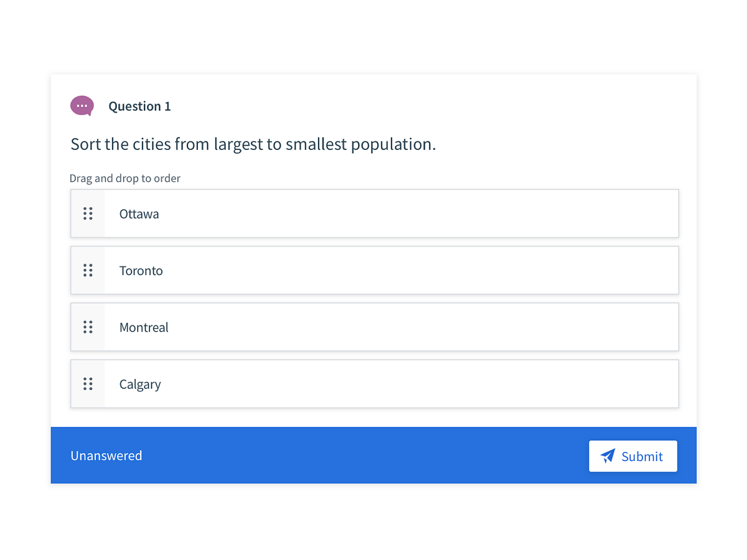
Task: Click the paper plane icon on Submit
Action: 606,456
